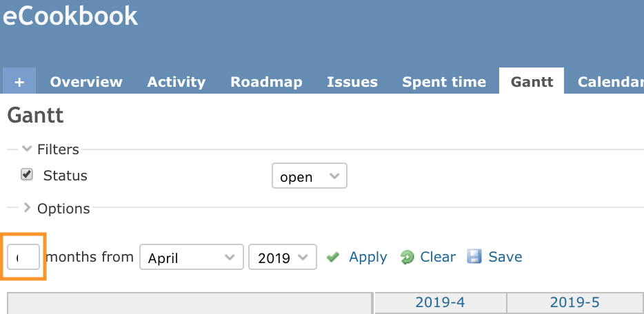Open the Roadmap tab
644x314 pixels.
266,81
